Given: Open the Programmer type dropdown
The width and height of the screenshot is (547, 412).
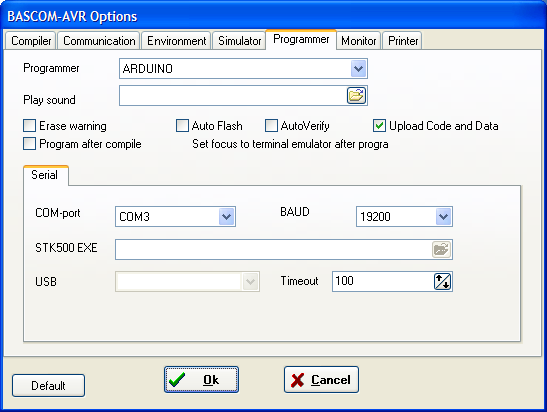Looking at the screenshot, I should pos(358,69).
